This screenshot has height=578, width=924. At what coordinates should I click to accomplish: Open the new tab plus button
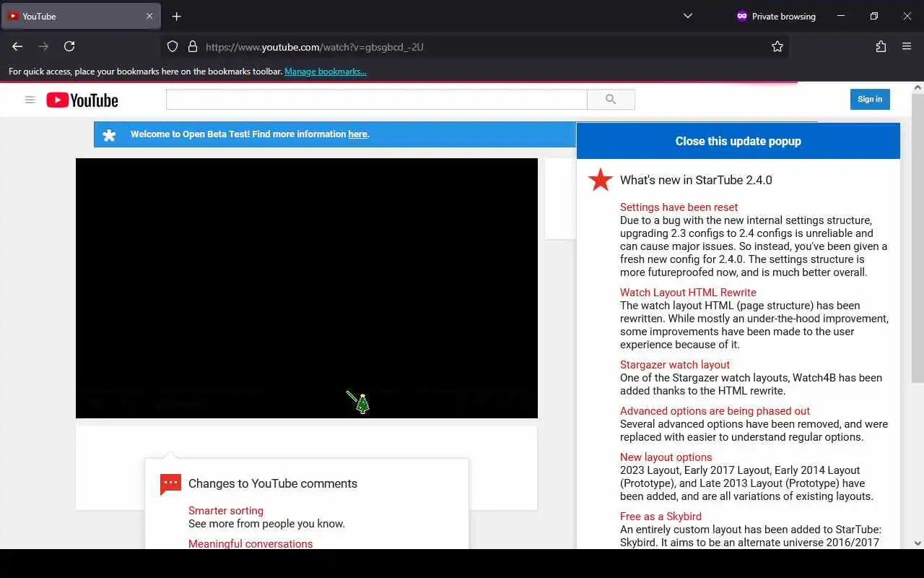tap(177, 16)
